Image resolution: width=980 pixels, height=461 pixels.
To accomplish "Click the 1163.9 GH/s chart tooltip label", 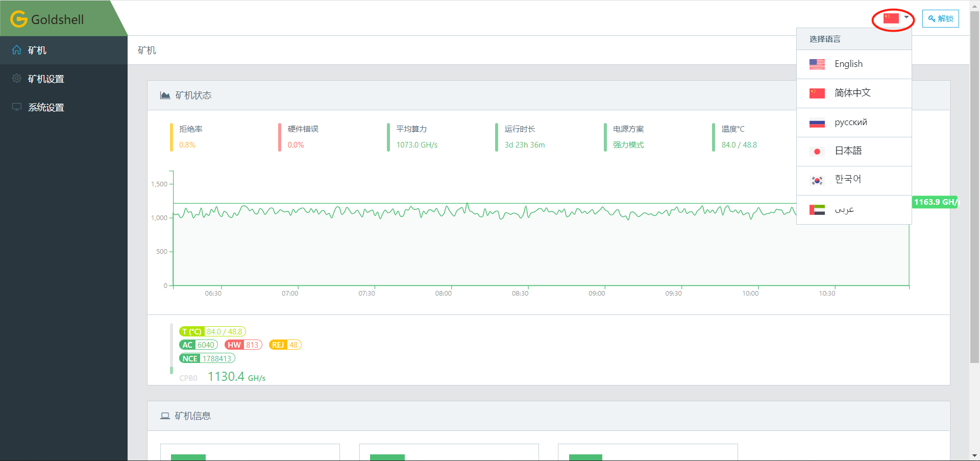I will click(935, 202).
